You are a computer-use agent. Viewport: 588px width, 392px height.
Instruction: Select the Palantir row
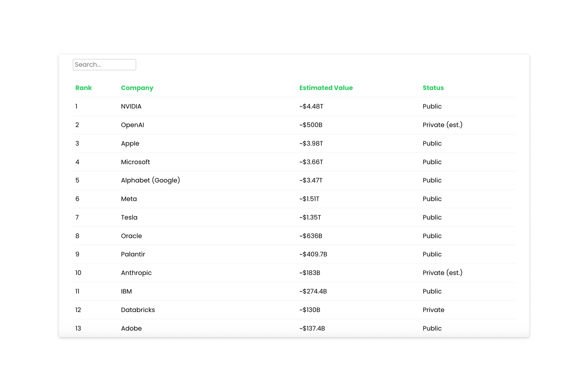pos(214,254)
